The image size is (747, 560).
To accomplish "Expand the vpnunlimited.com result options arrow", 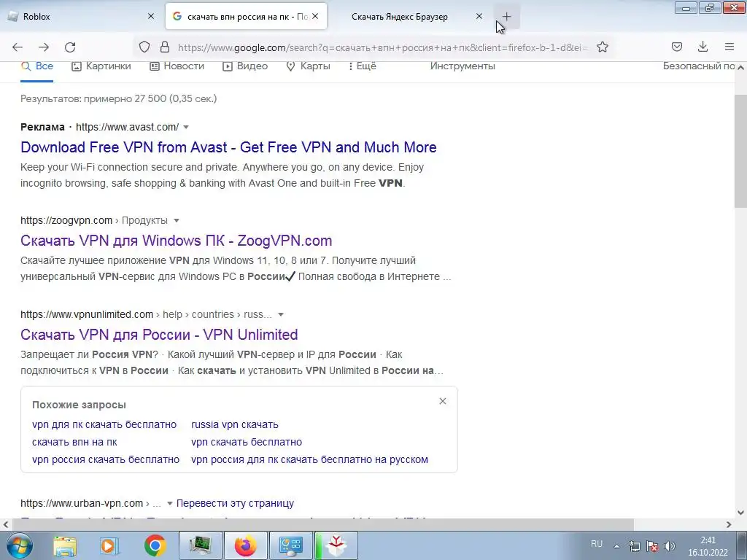I will pos(281,315).
